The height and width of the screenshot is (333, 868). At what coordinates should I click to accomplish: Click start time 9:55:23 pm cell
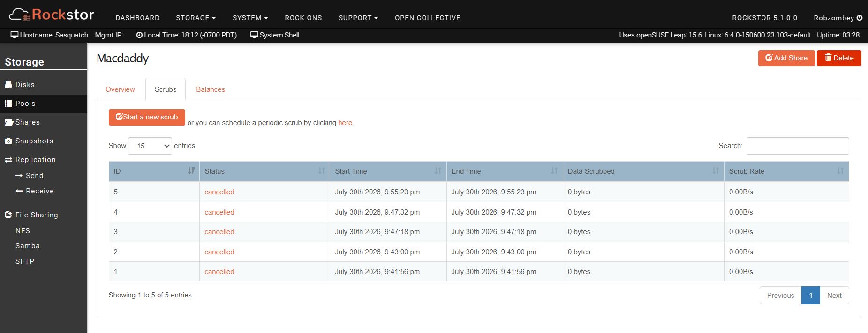coord(388,192)
